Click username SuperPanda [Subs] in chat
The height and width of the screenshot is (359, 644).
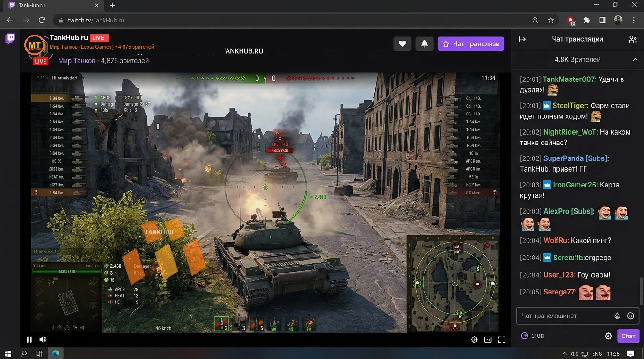pyautogui.click(x=576, y=158)
